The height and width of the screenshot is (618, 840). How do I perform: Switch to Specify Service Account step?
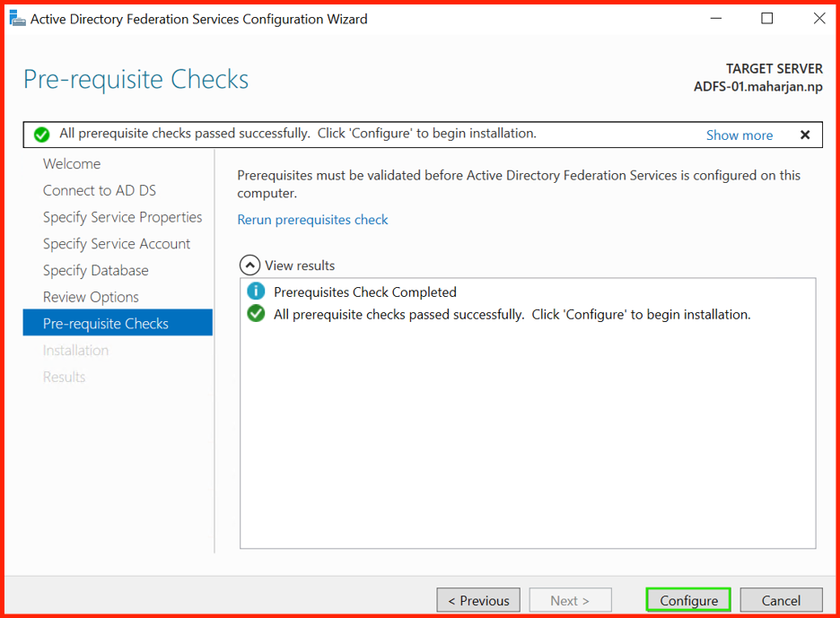pyautogui.click(x=117, y=244)
